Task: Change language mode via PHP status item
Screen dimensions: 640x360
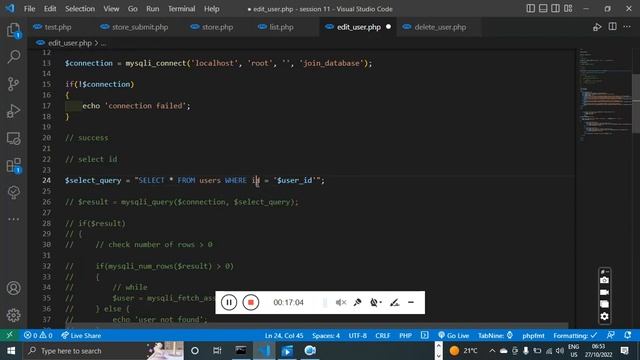Action: [x=405, y=335]
